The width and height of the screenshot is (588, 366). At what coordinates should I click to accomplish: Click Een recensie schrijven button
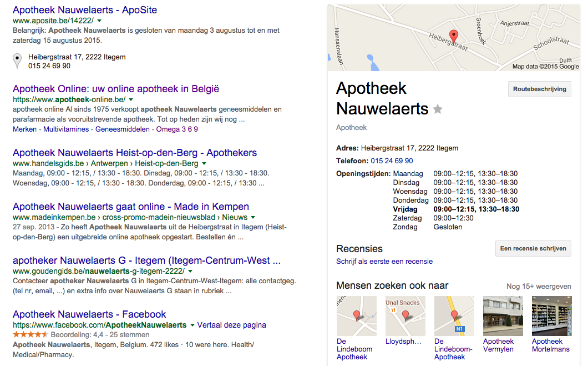point(533,248)
